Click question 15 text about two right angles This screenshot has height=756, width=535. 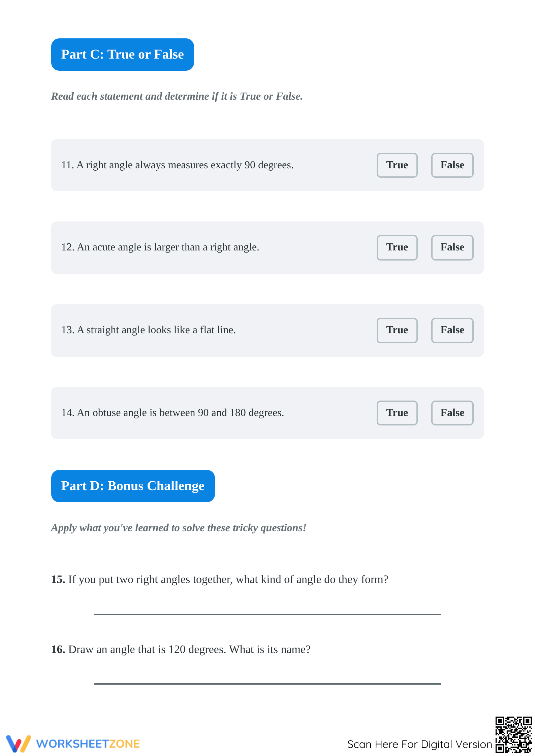[220, 579]
